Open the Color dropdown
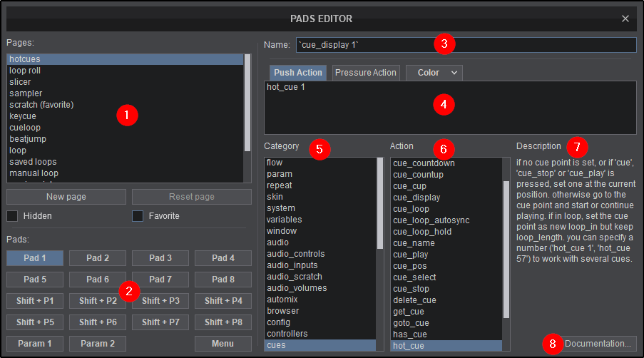Image resolution: width=644 pixels, height=358 pixels. 434,73
